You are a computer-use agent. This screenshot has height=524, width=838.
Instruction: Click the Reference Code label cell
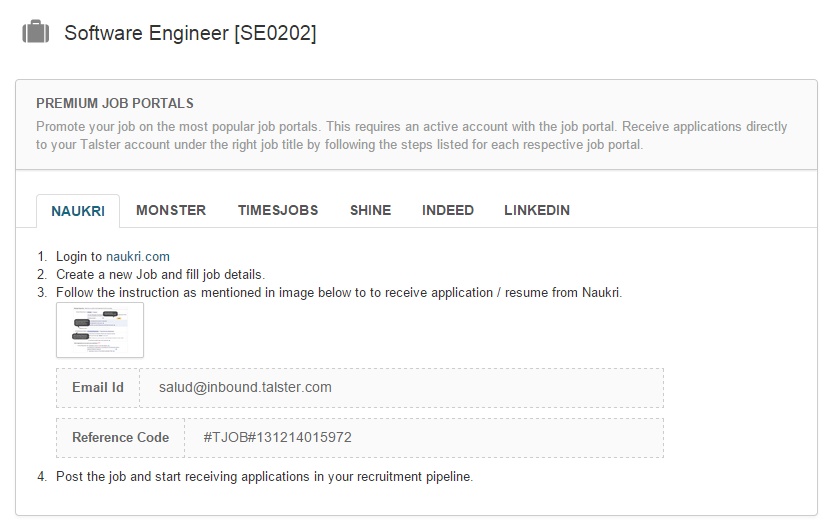(116, 437)
